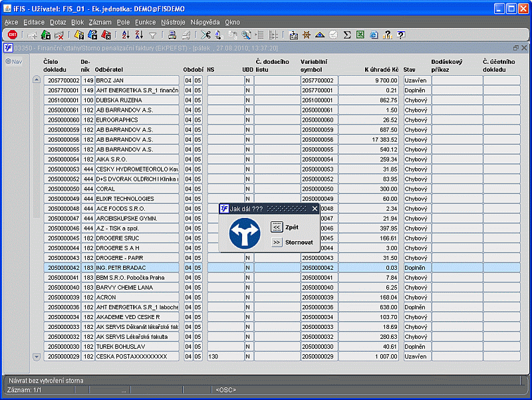Screen dimensions: 532x400
Task: Click the green Excel export icon
Action: 360,35
